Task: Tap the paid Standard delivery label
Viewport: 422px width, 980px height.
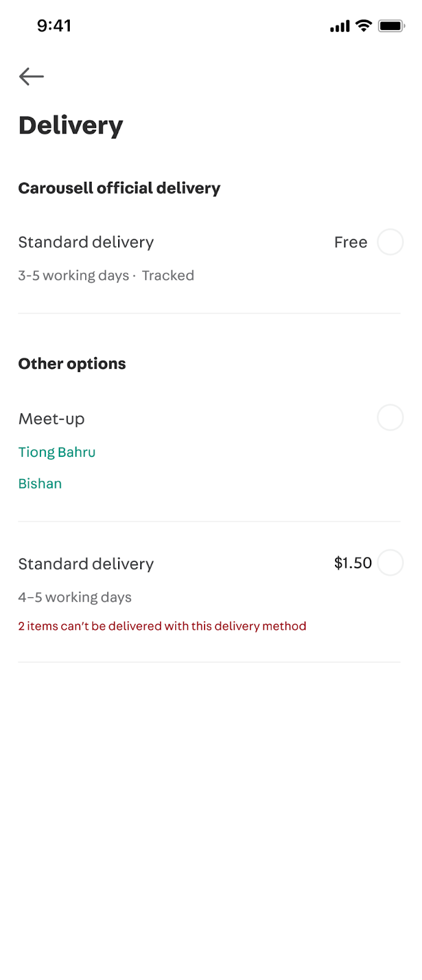Action: 86,564
